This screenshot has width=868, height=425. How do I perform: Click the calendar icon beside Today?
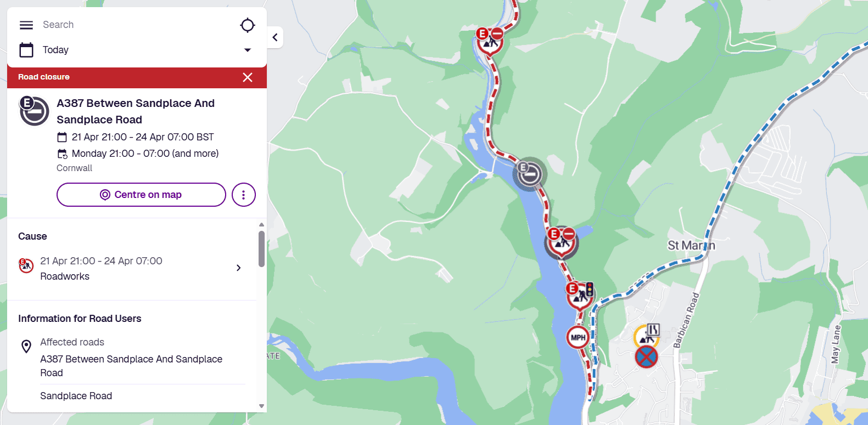(x=26, y=50)
